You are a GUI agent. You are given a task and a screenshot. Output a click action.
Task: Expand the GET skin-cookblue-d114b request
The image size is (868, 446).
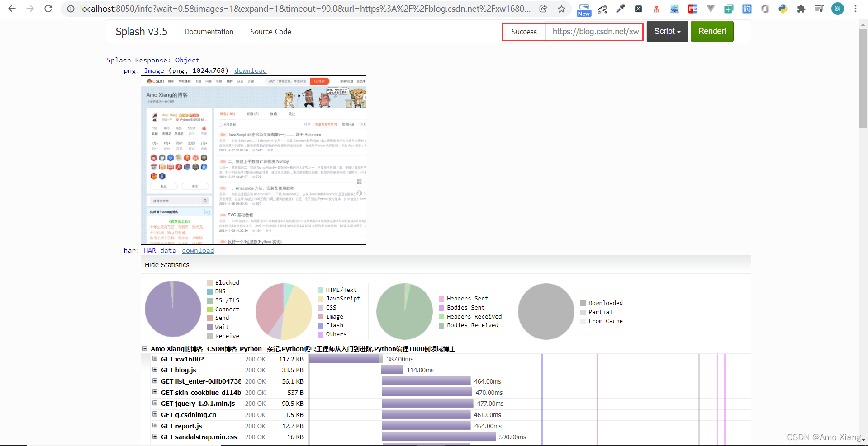pos(155,392)
